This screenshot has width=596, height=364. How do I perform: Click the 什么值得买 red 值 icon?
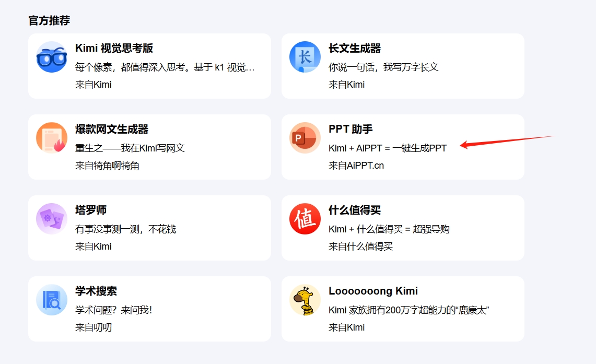click(305, 219)
